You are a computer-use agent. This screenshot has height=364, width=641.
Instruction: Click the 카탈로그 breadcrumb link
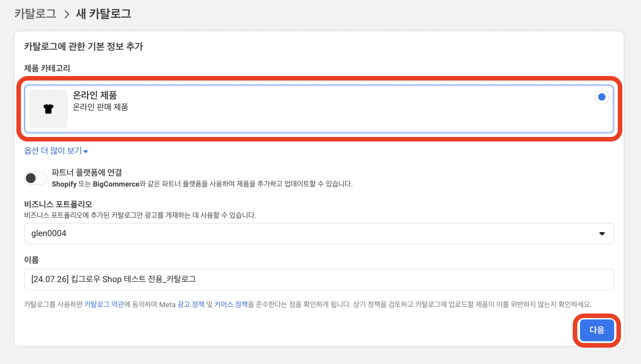point(35,14)
